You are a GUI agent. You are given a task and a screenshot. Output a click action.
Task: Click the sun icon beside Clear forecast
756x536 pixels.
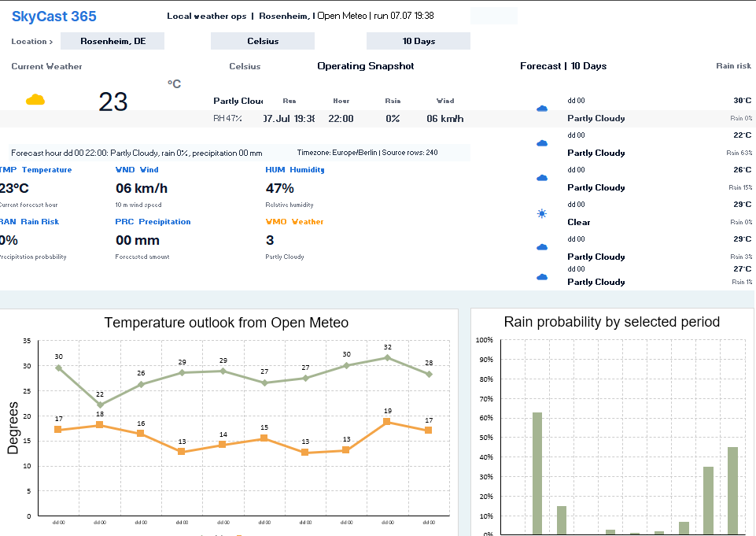542,213
